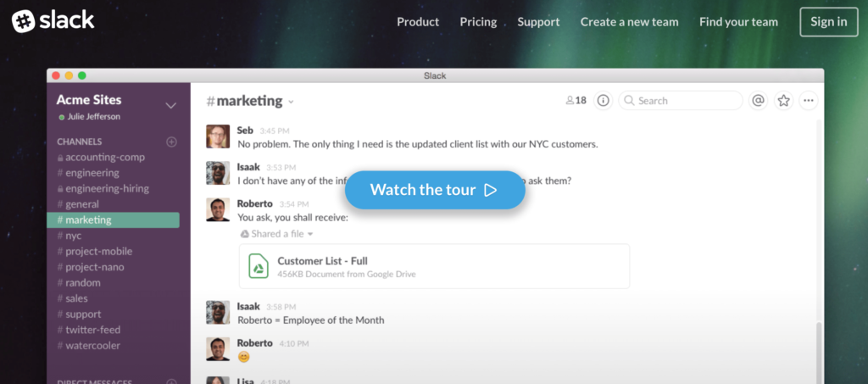Expand the Acme Sites team menu
868x384 pixels.
(170, 106)
